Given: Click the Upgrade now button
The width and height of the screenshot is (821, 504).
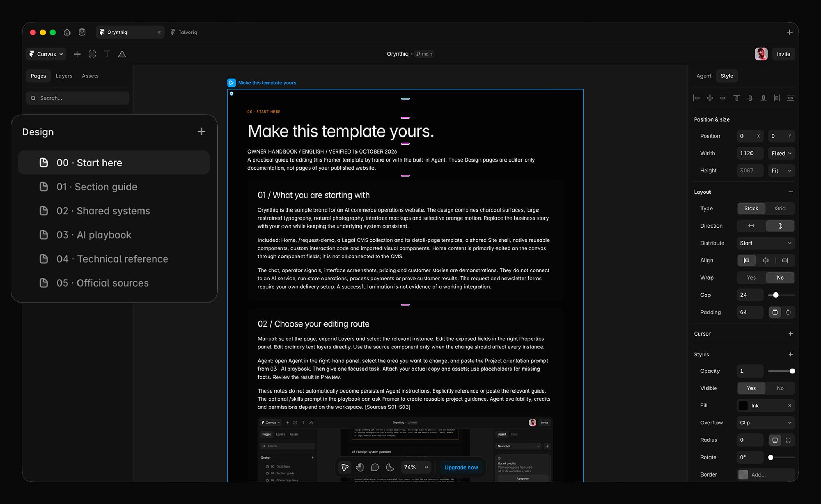Looking at the screenshot, I should coord(461,467).
